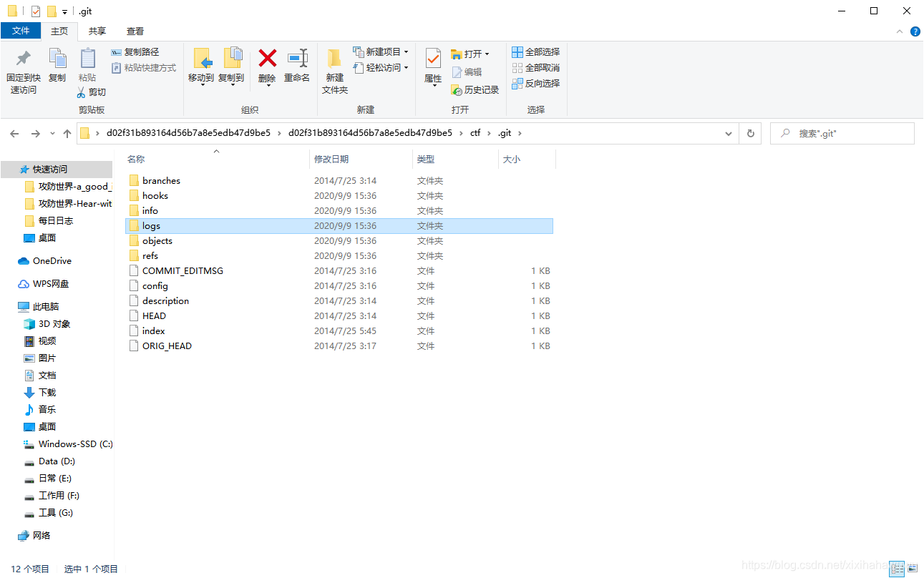Switch to details view icon in status bar
Screen dimensions: 924x578
[896, 569]
